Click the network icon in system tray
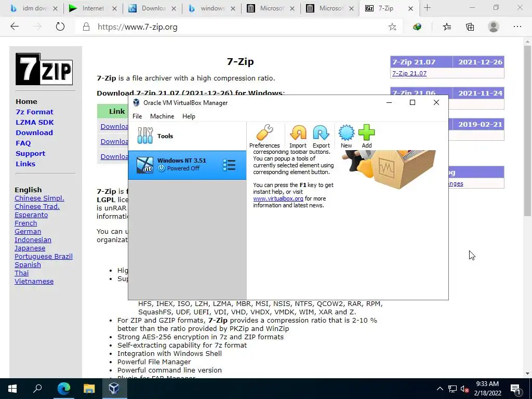Viewport: 532px width, 399px height. coord(453,389)
